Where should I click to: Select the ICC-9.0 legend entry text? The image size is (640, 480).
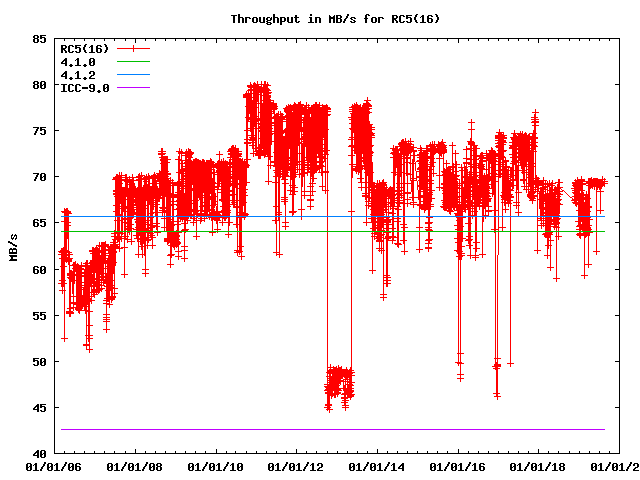click(85, 88)
